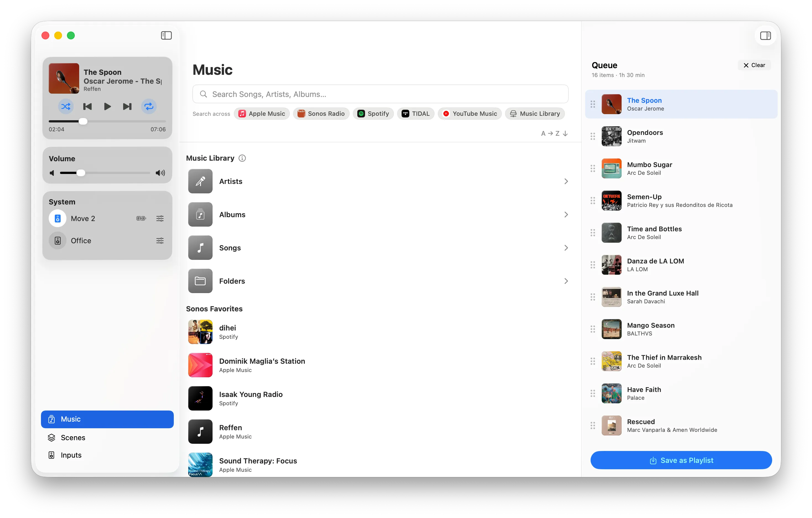Click drag handle beside The Thief in Marrakesh

593,361
